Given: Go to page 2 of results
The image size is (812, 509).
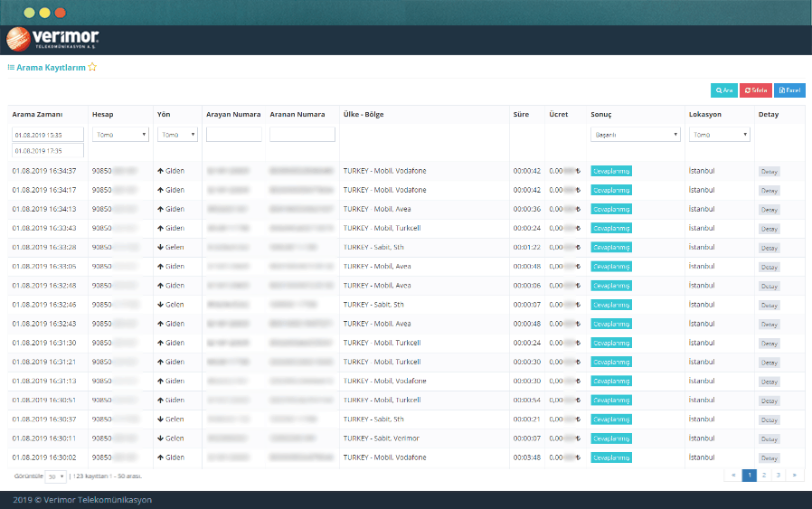Looking at the screenshot, I should point(764,476).
